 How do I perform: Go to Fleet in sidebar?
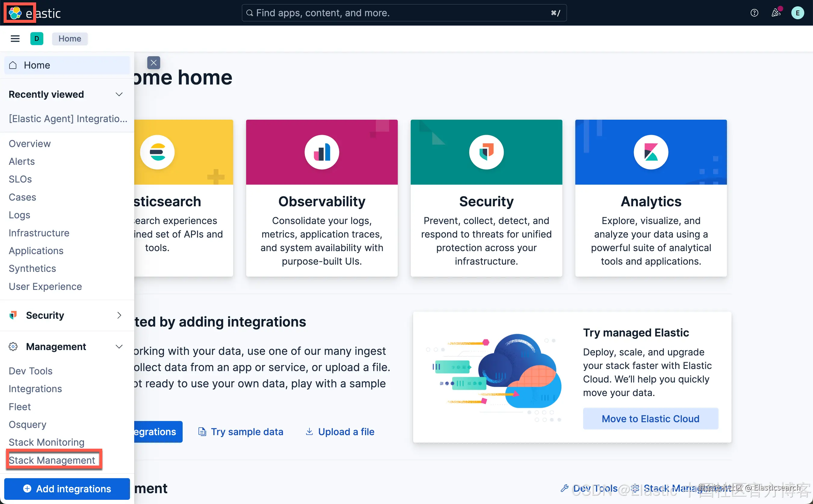20,407
